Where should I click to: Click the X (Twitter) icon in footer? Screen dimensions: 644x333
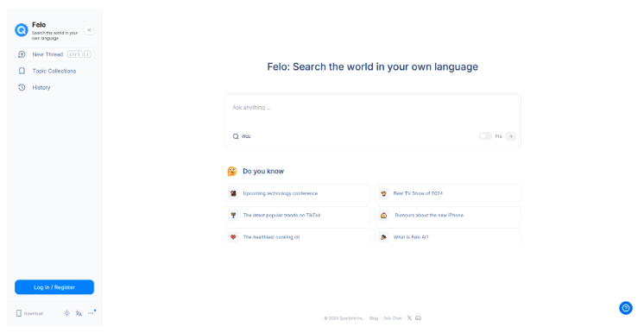click(x=409, y=317)
